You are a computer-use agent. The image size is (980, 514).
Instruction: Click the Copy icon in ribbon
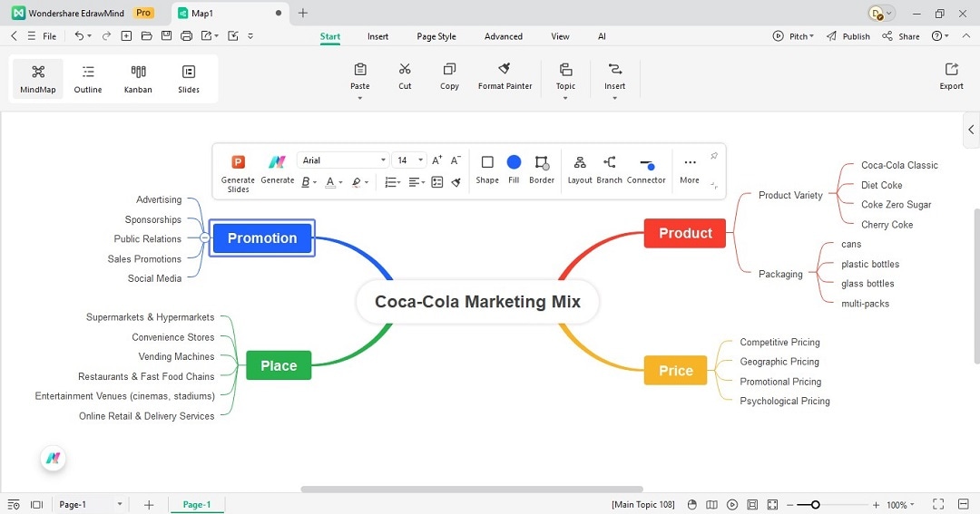click(449, 76)
